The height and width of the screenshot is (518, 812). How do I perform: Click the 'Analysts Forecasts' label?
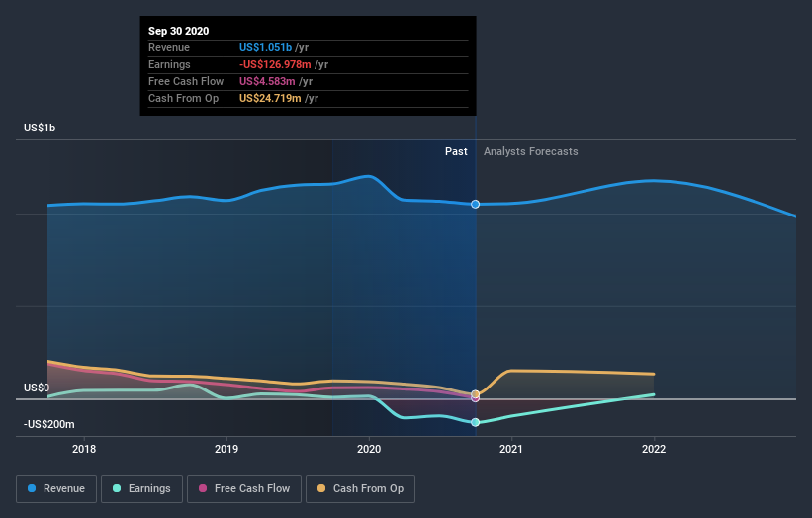tap(531, 151)
